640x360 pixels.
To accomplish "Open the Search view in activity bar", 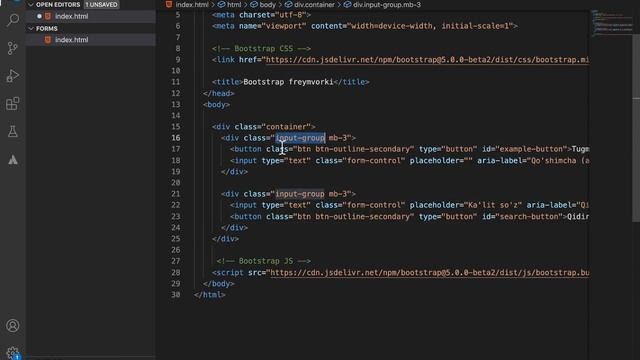I will (x=13, y=20).
